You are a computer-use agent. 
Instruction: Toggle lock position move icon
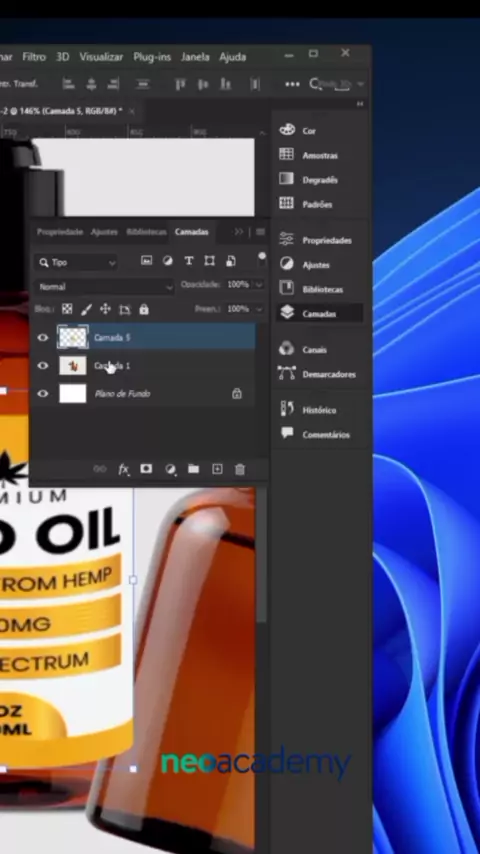click(105, 309)
